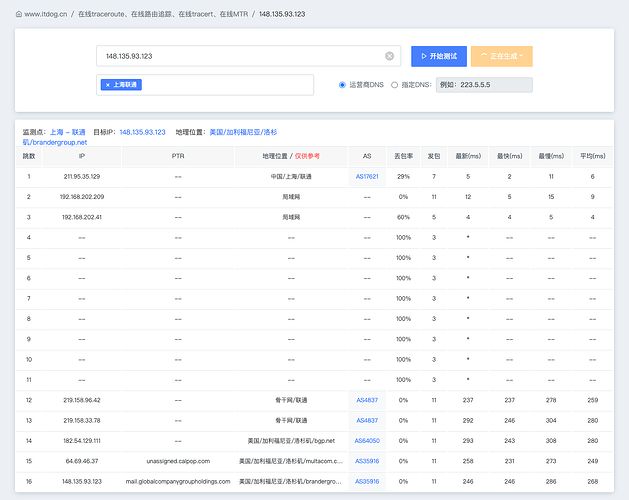Screen dimensions: 629x500
Task: Click the 丢包率 column header
Action: tap(403, 156)
